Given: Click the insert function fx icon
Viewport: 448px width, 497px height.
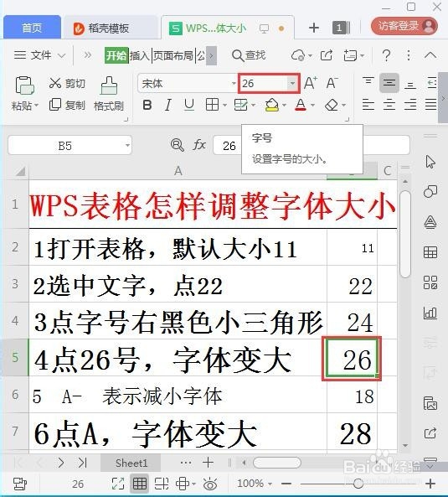Looking at the screenshot, I should pos(199,145).
